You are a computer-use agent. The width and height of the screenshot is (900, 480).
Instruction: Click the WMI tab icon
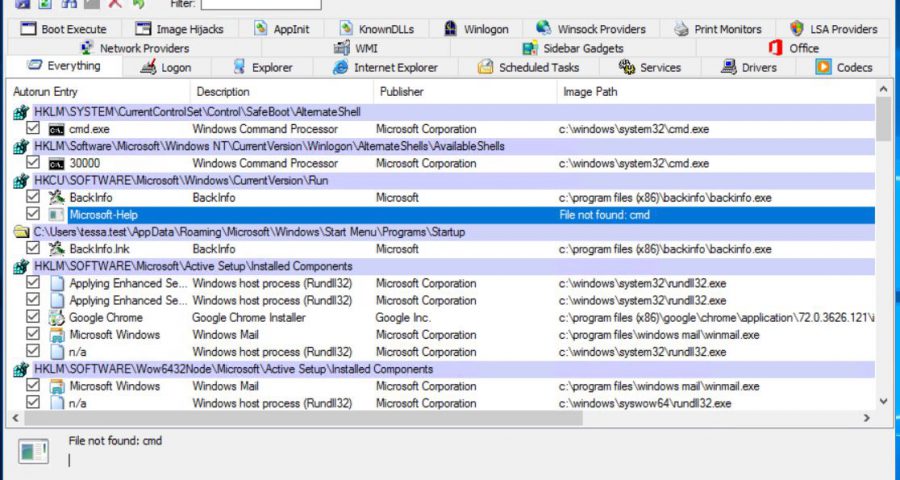pos(342,48)
